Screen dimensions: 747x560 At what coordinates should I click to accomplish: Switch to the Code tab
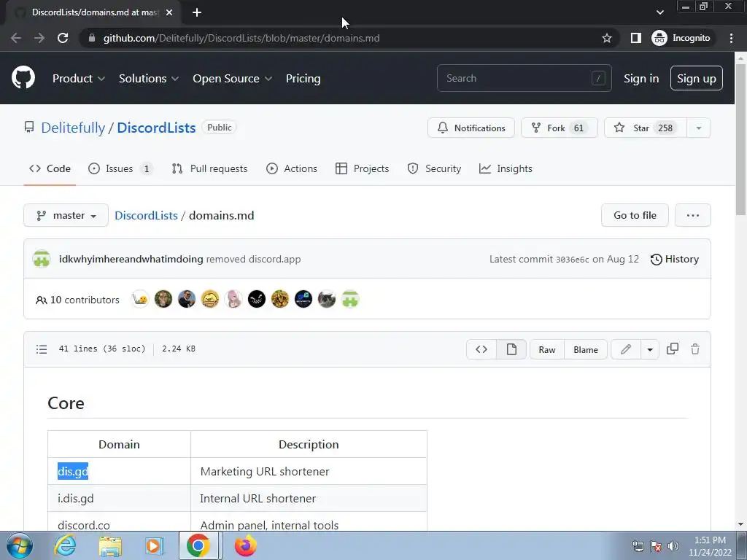(x=50, y=168)
